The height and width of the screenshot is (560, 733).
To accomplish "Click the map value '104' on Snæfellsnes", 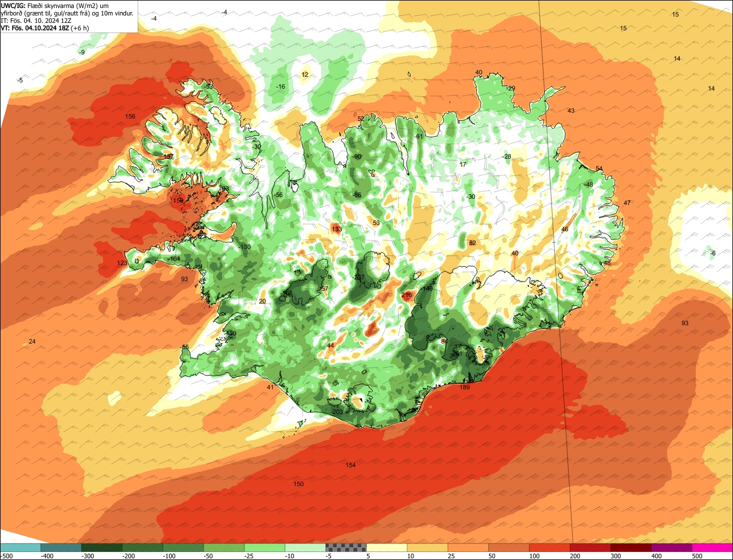I will [175, 259].
